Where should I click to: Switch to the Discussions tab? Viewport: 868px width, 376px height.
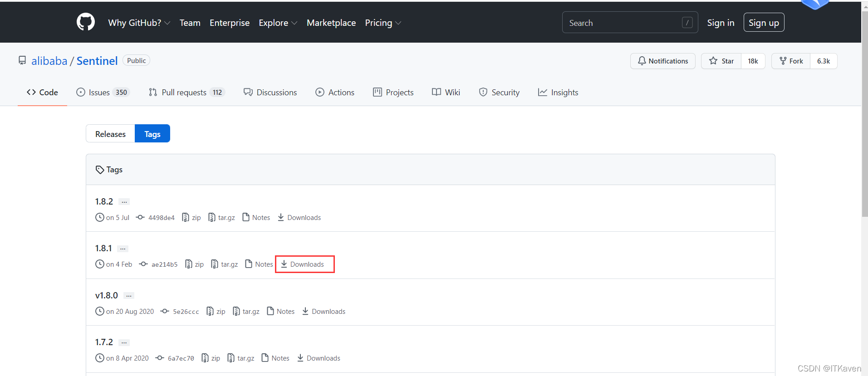click(270, 92)
